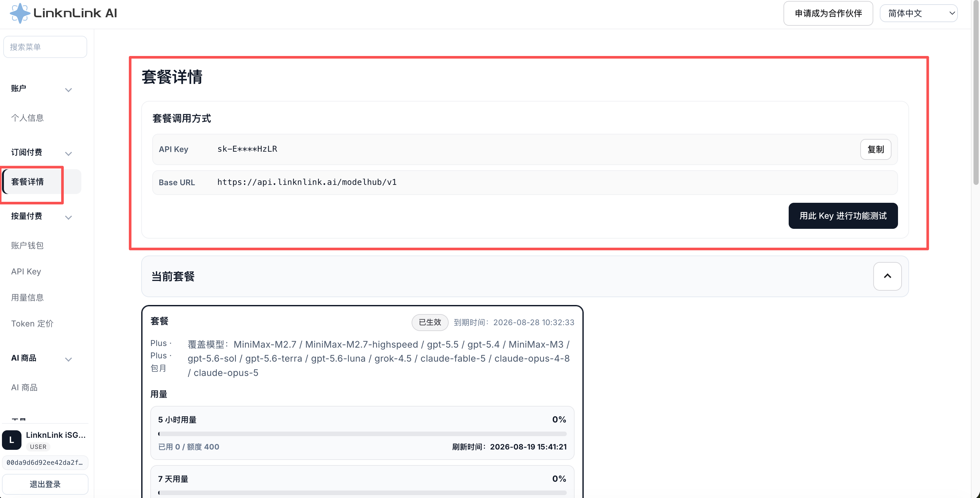Click the Base URL https://api.linknlink.ai/modelhub/v1

coord(307,182)
